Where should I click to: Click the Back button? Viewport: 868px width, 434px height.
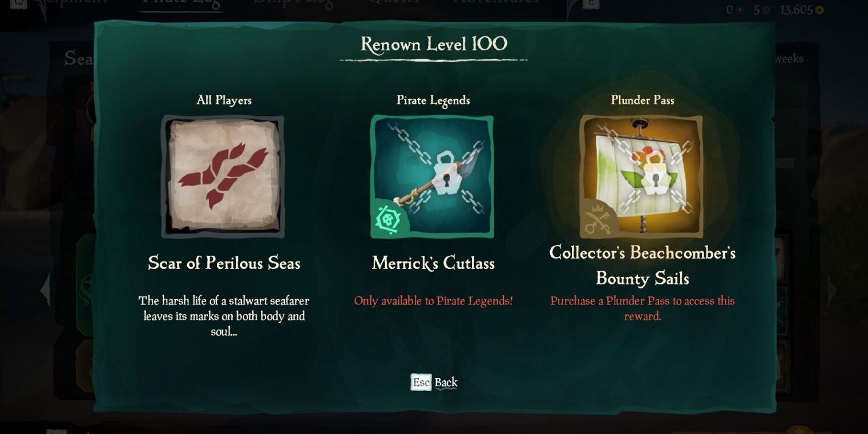point(446,383)
